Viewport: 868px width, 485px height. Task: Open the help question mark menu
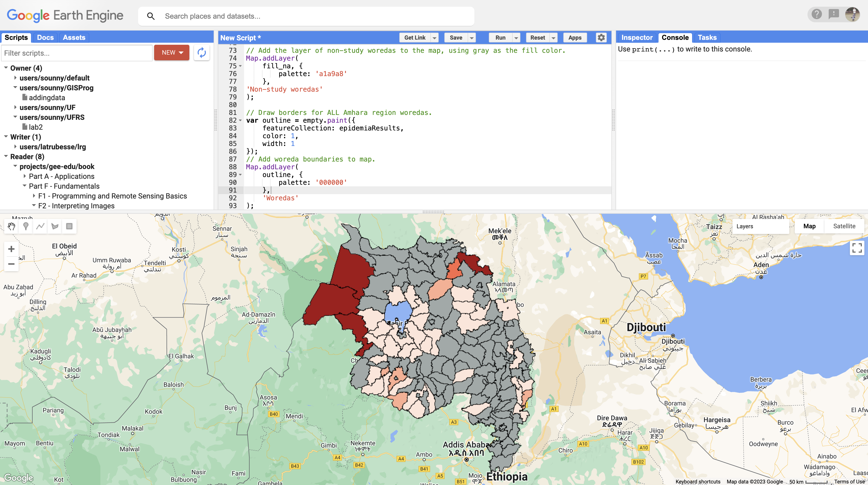tap(817, 14)
